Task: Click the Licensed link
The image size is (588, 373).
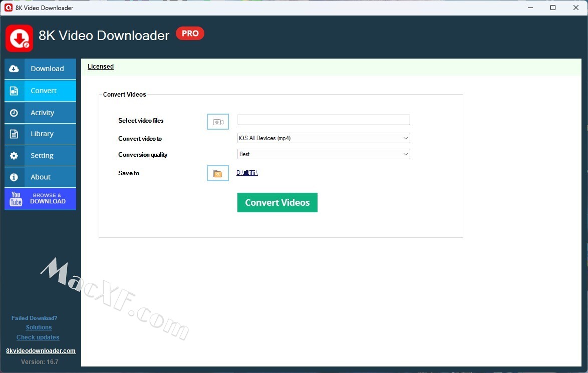Action: tap(101, 67)
